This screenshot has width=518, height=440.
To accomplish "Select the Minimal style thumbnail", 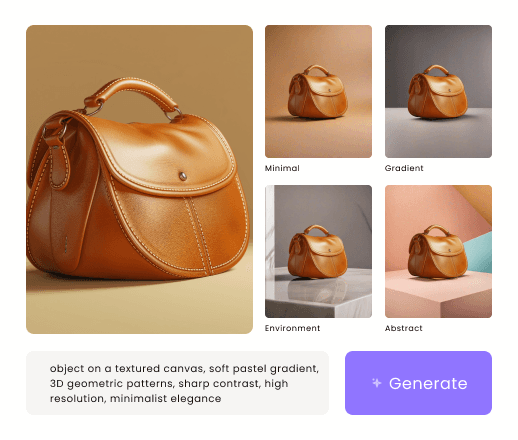I will click(x=318, y=91).
